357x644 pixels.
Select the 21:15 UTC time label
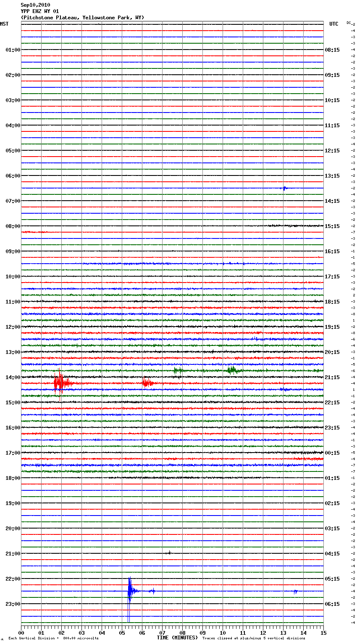coord(332,377)
